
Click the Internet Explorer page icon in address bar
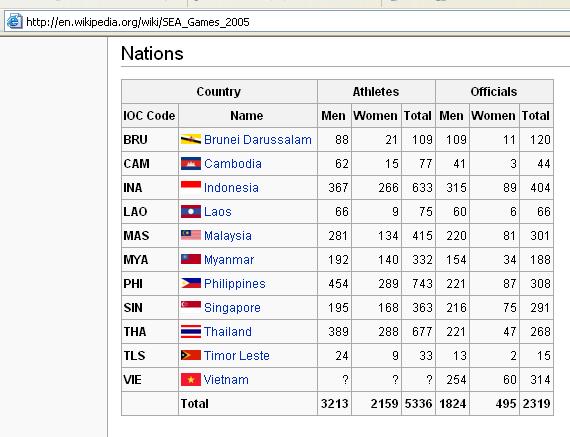pos(14,22)
